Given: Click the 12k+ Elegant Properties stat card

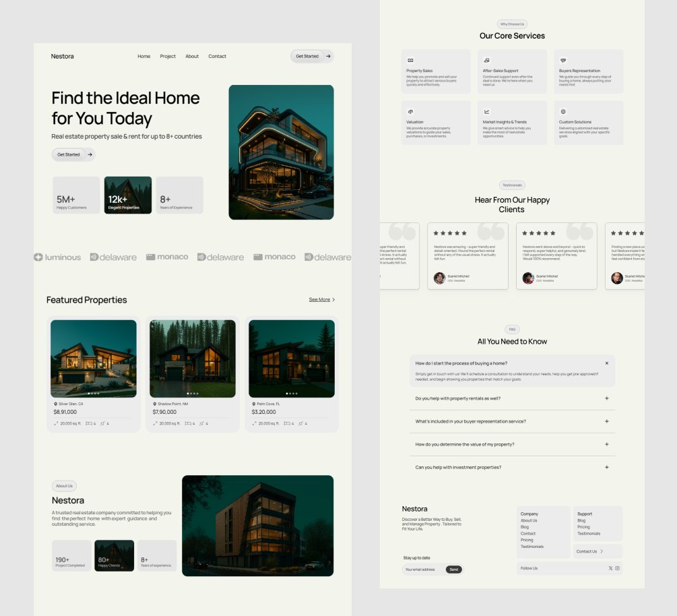Looking at the screenshot, I should pyautogui.click(x=128, y=195).
